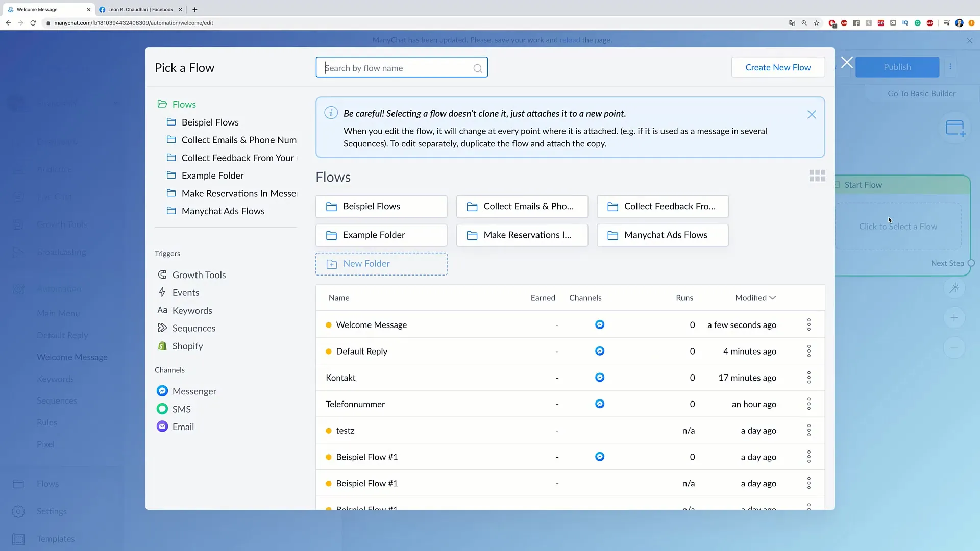Expand the Make Reservations folder

[x=239, y=193]
